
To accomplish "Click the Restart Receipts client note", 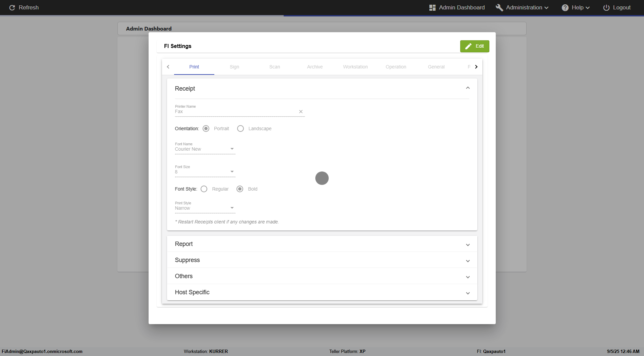I will pyautogui.click(x=227, y=222).
